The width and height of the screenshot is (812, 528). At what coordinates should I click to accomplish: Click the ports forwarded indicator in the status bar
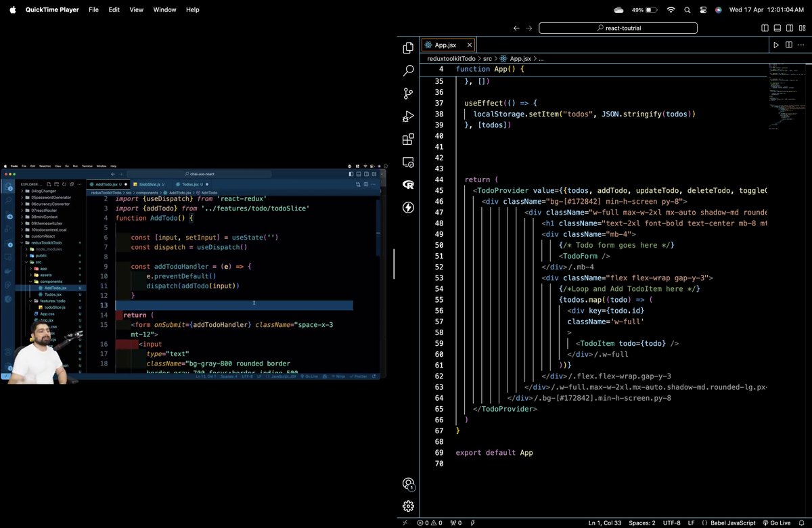click(455, 523)
